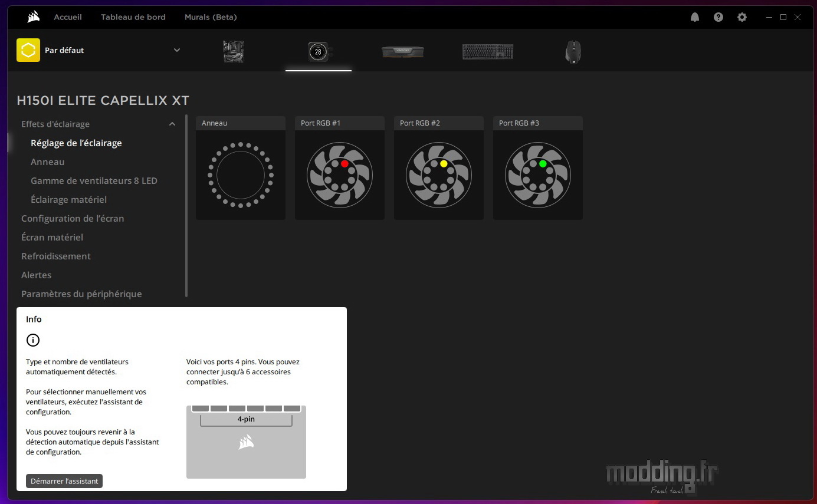The width and height of the screenshot is (817, 504).
Task: Open Écran matériel
Action: pos(52,237)
